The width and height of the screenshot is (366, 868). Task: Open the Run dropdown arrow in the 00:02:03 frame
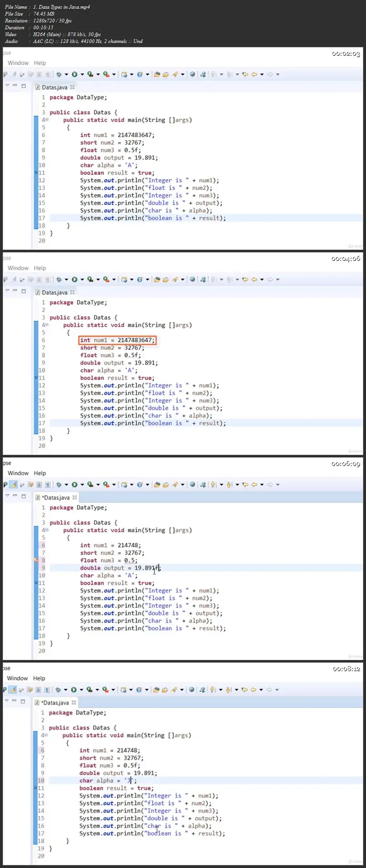click(82, 74)
